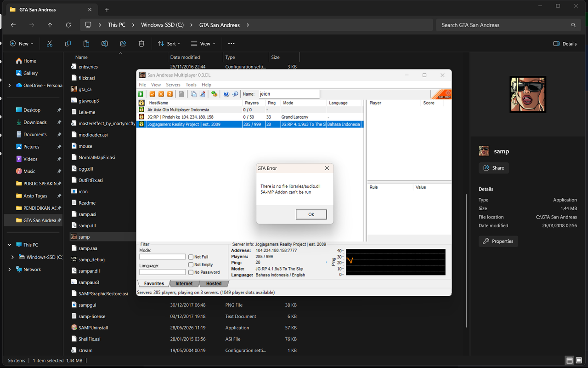Toggle the Details pane button in Explorer
Image resolution: width=588 pixels, height=368 pixels.
565,44
